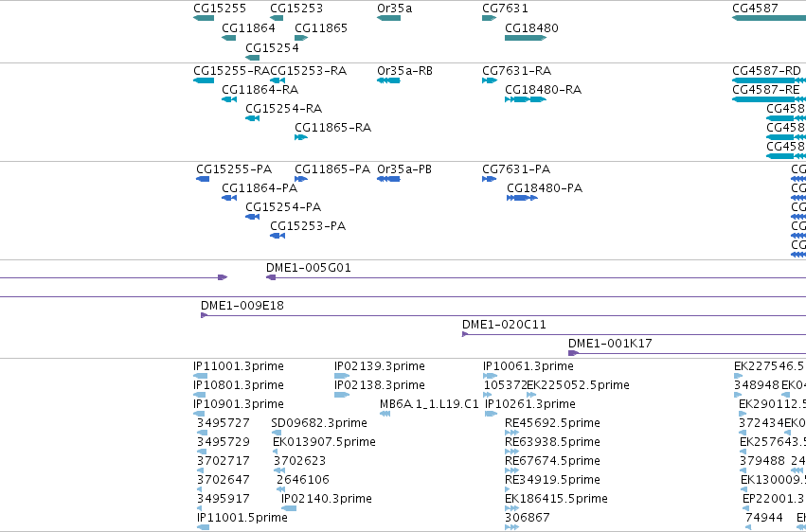Screen dimensions: 806x532
Task: Click the CG11865-PA protein label
Action: (332, 168)
